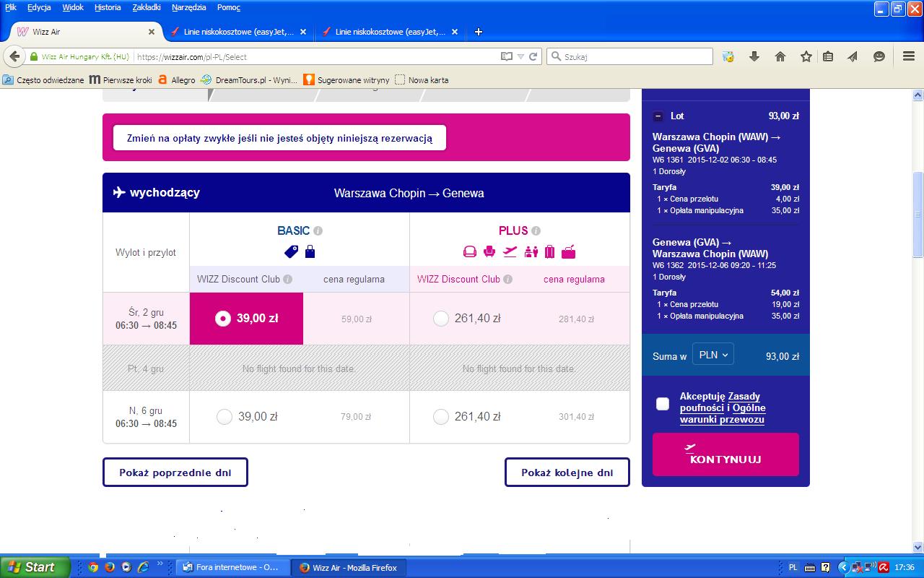Click the paper-plane send icon in toolbar

[x=853, y=56]
